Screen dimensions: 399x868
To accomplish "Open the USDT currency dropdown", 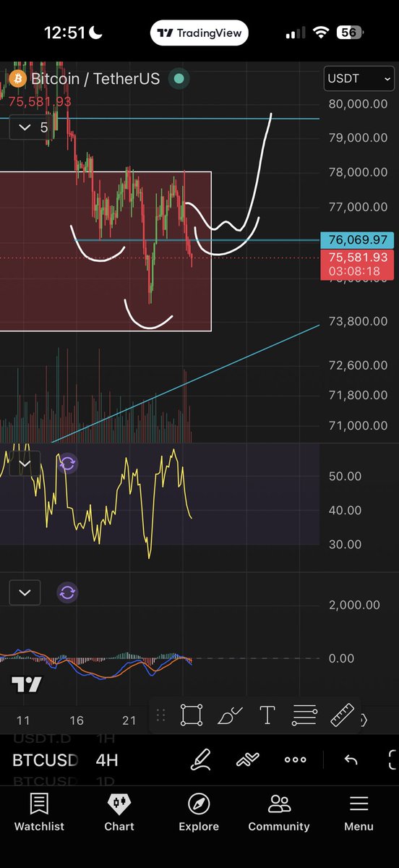I will pyautogui.click(x=359, y=79).
